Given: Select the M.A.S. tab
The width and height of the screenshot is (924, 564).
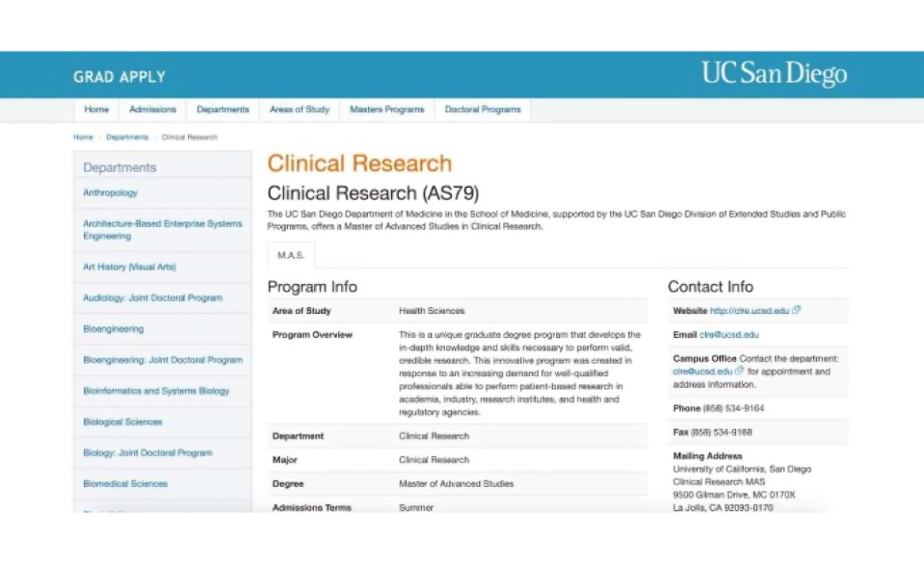Looking at the screenshot, I should click(291, 255).
